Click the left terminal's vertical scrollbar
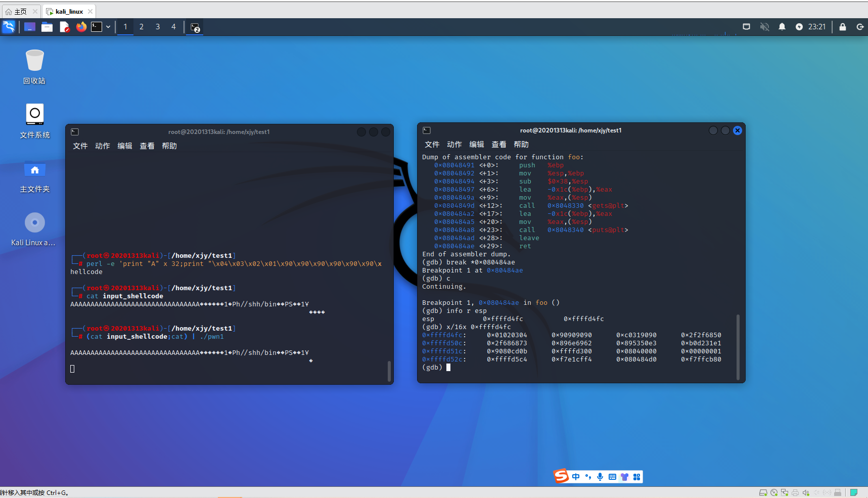The height and width of the screenshot is (498, 868). coord(389,371)
